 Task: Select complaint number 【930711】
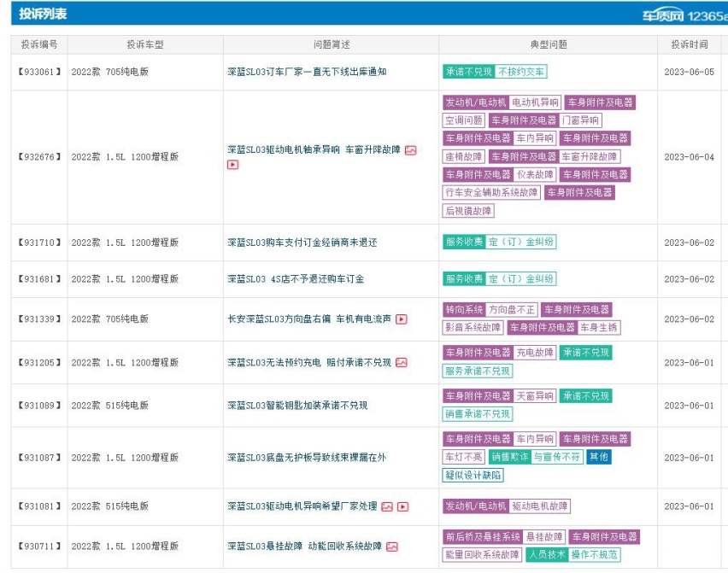pyautogui.click(x=39, y=546)
